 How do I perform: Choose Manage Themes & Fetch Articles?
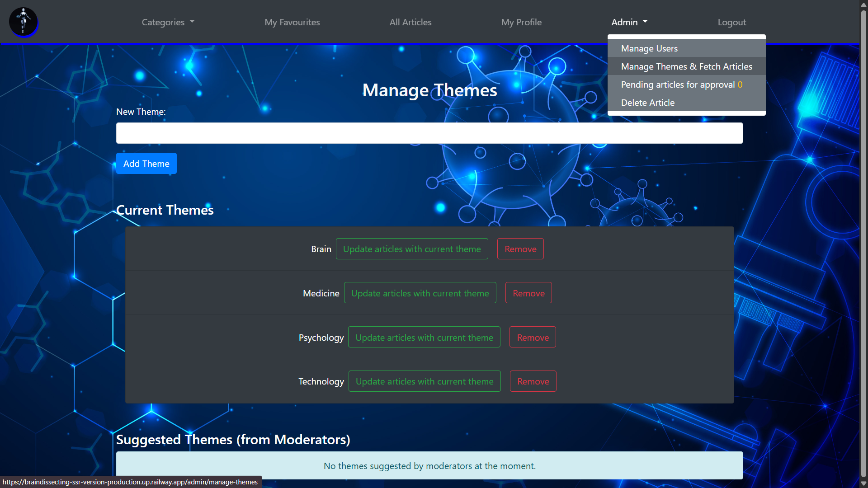coord(686,66)
